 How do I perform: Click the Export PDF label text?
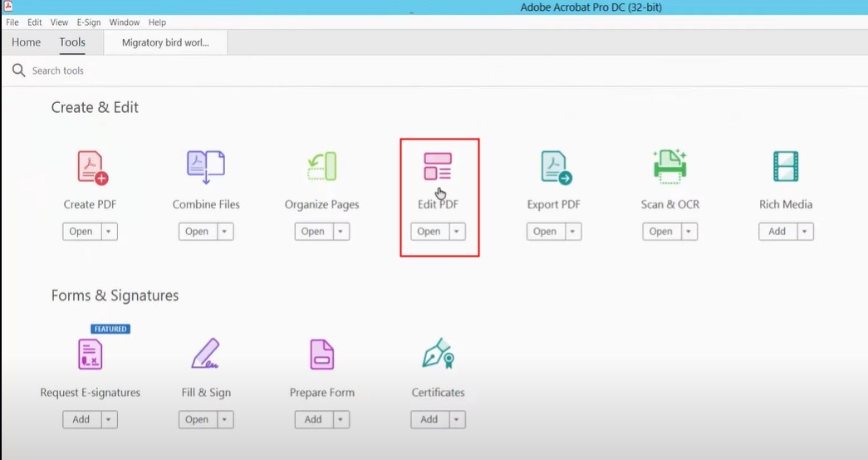click(x=553, y=204)
